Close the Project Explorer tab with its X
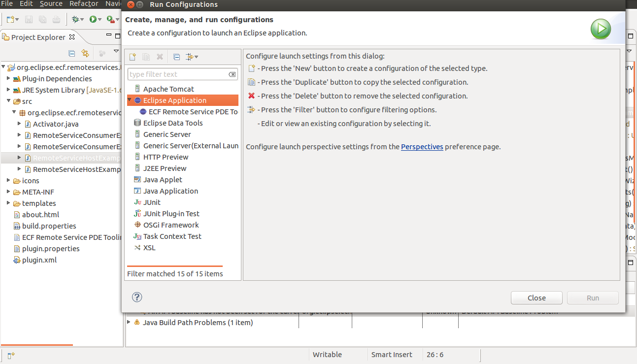Image resolution: width=637 pixels, height=364 pixels. coord(71,37)
